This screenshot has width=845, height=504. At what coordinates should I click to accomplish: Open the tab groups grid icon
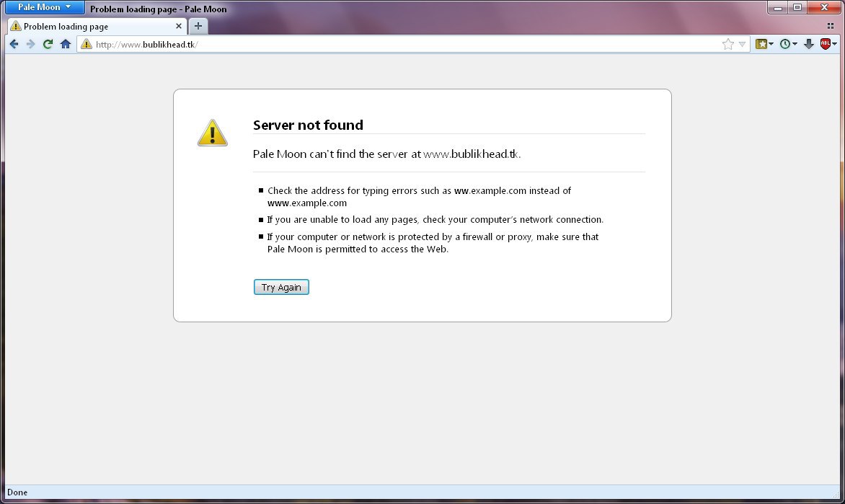click(831, 26)
